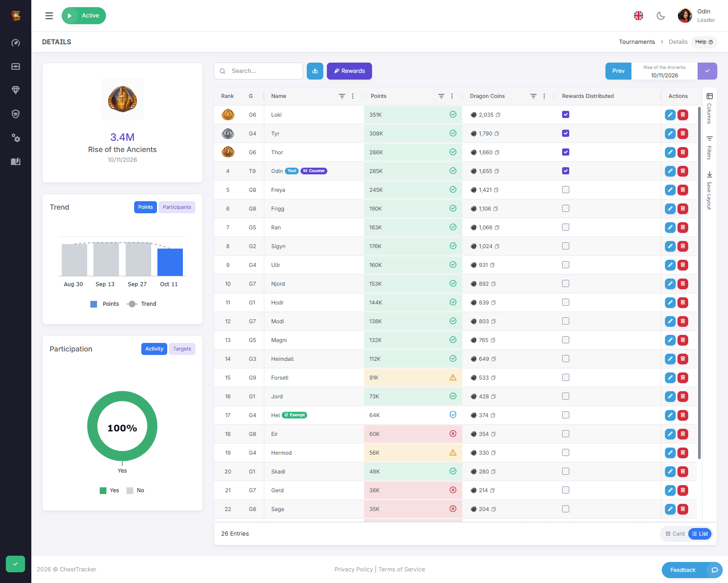Open Points column options menu

[x=452, y=96]
